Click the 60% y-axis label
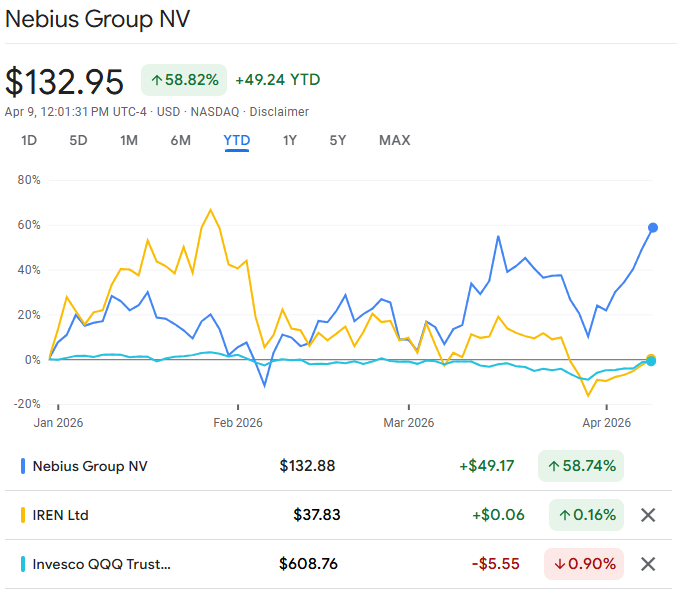 point(29,225)
